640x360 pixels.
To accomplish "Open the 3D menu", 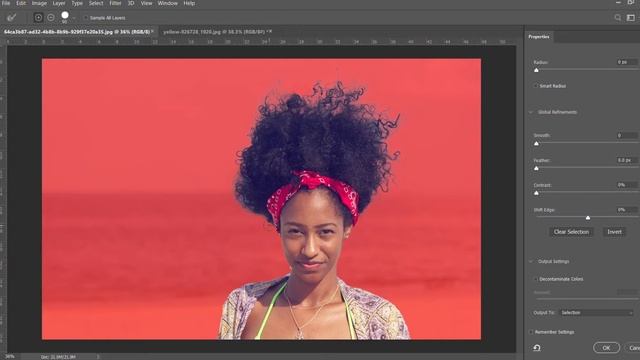I will point(131,3).
